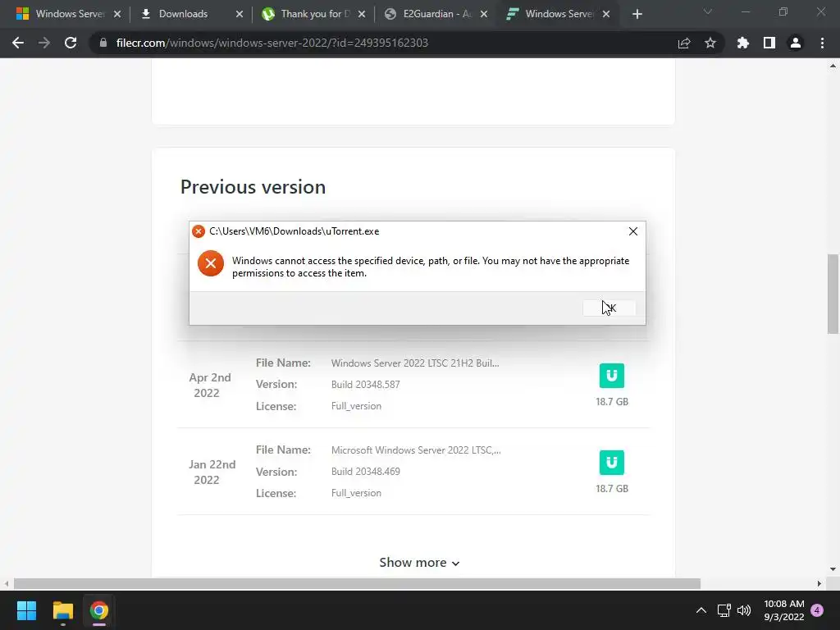Image resolution: width=840 pixels, height=630 pixels.
Task: Click the Previous version heading
Action: tap(253, 187)
